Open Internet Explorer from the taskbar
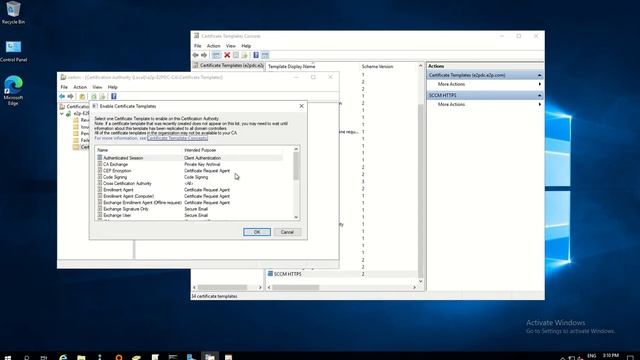 click(63, 357)
